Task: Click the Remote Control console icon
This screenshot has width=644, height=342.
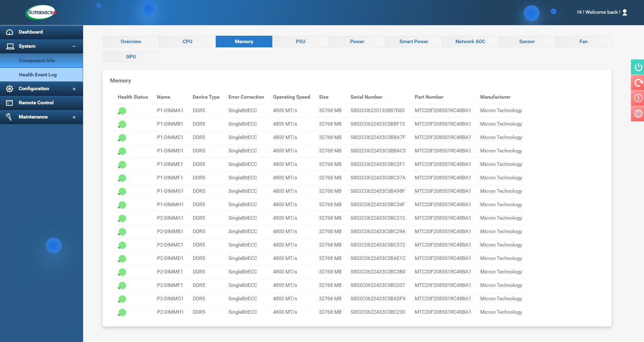Action: point(10,103)
